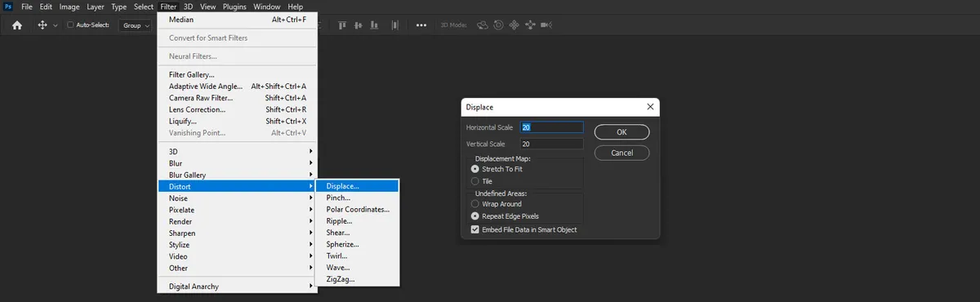
Task: Select Tile radio button
Action: (475, 181)
